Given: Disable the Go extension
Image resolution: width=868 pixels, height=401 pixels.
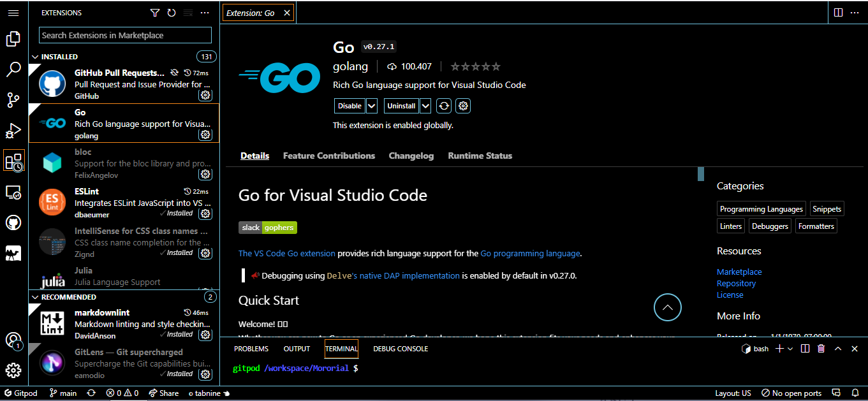Looking at the screenshot, I should point(349,106).
